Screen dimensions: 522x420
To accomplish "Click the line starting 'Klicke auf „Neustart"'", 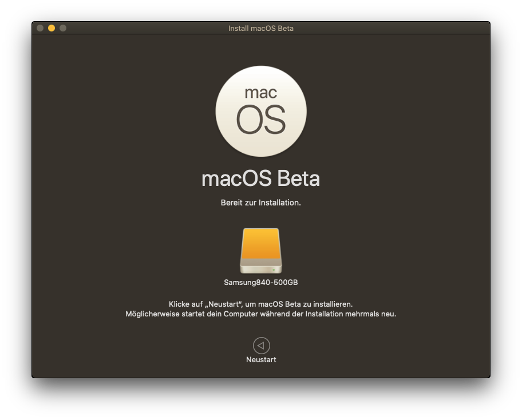I will click(260, 304).
